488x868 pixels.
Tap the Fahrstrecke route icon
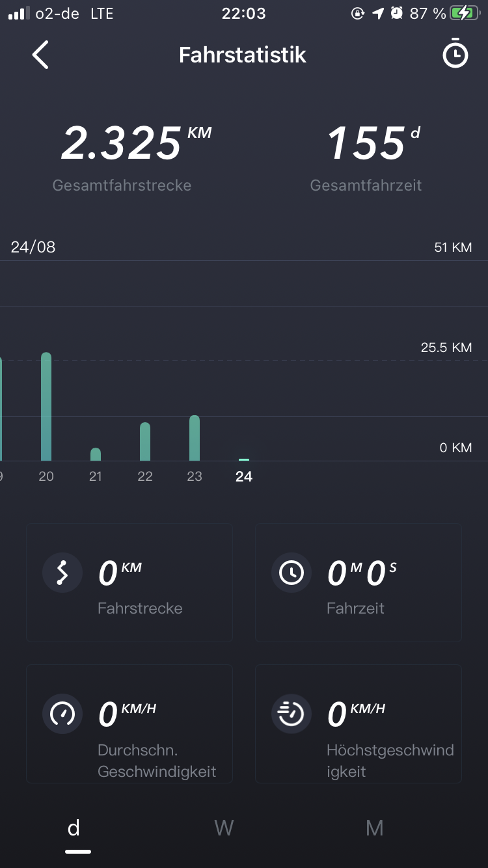pos(62,573)
